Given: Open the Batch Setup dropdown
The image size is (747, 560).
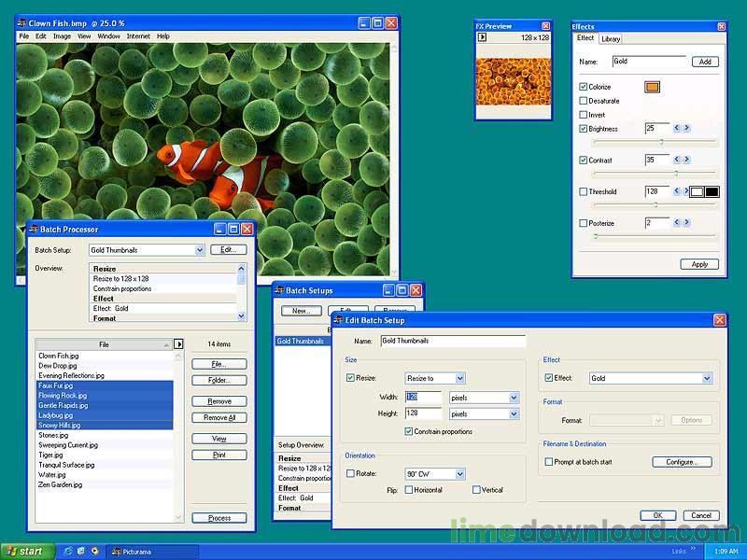Looking at the screenshot, I should point(199,250).
